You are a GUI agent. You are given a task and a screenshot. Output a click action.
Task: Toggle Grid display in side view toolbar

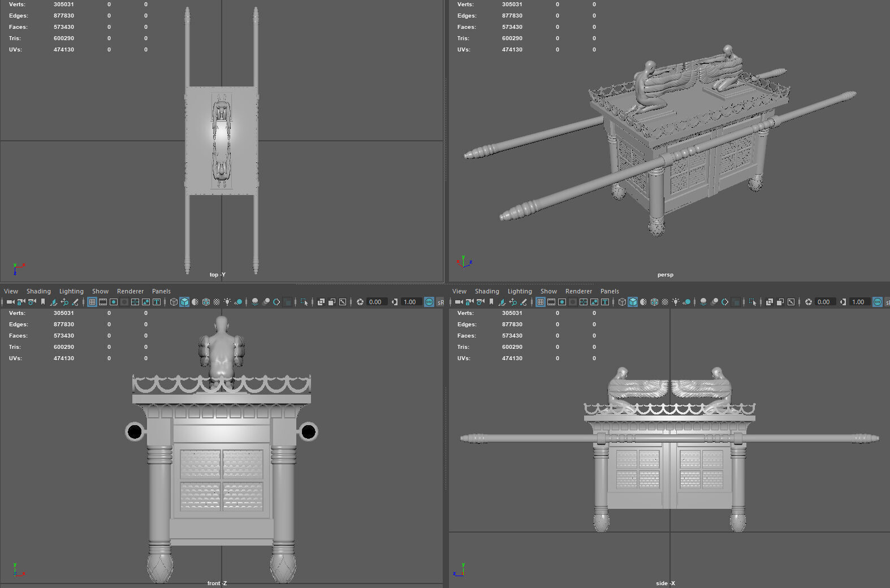click(541, 302)
